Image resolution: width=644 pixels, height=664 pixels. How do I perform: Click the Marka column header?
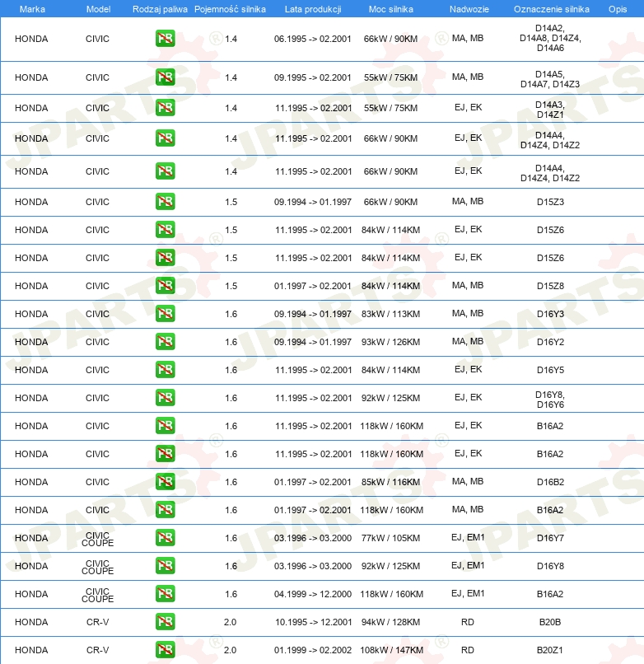pos(32,9)
